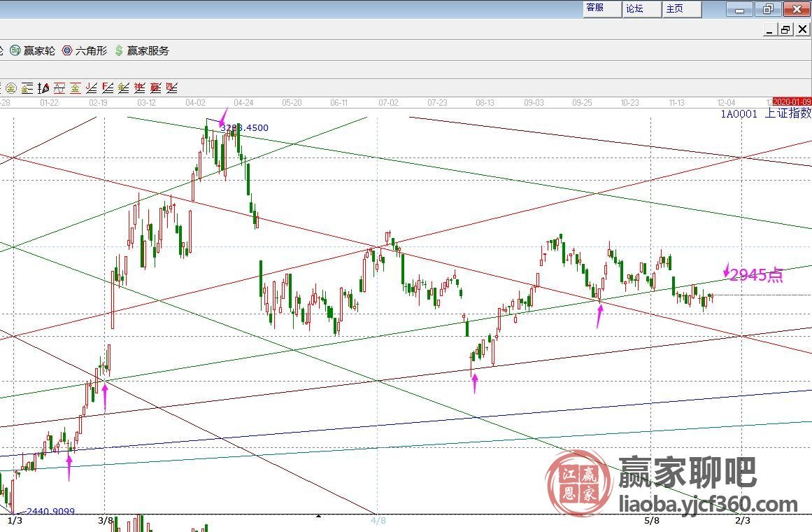This screenshot has width=812, height=532.
Task: Select the 神 angle lines tool
Action: point(140,88)
